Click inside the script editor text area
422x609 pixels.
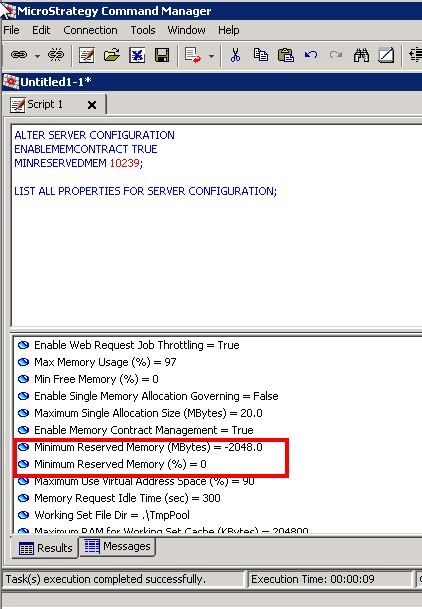[217, 256]
